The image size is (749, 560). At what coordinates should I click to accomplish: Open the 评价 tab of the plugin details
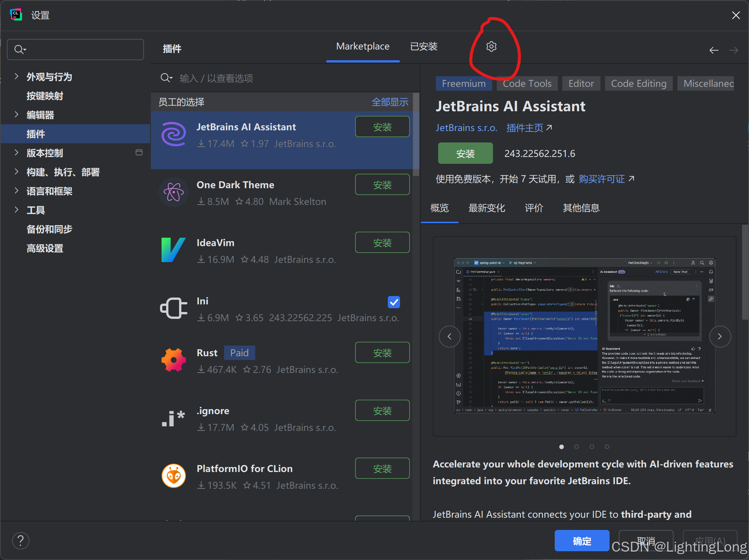coord(534,208)
